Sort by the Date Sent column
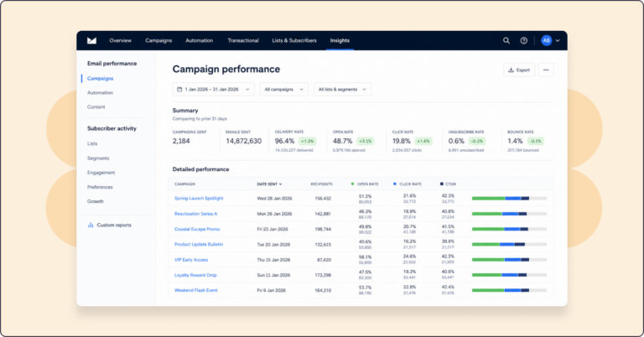The width and height of the screenshot is (644, 337). click(x=269, y=184)
